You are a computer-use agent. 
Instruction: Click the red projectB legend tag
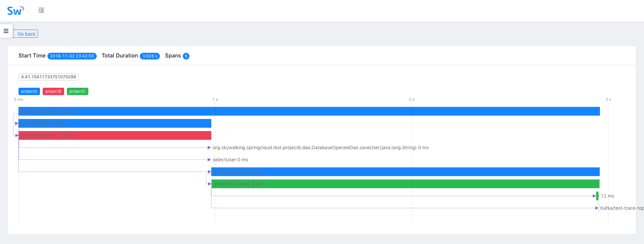coord(53,91)
